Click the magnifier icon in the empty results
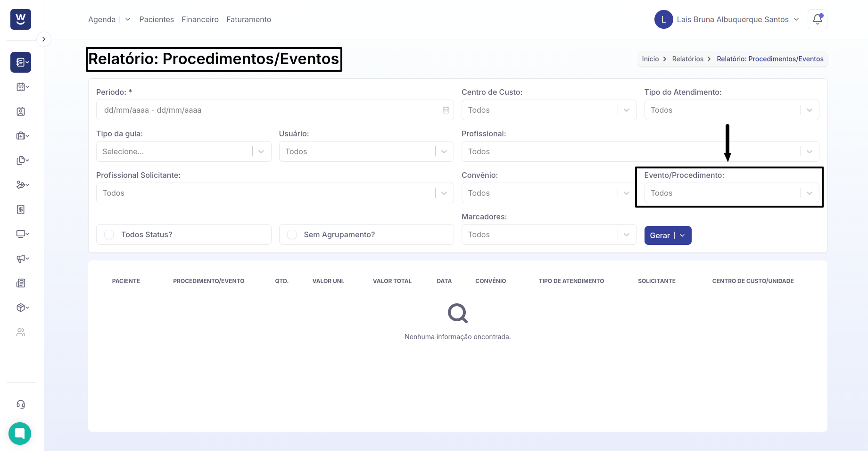Viewport: 868px width, 451px height. 458,313
